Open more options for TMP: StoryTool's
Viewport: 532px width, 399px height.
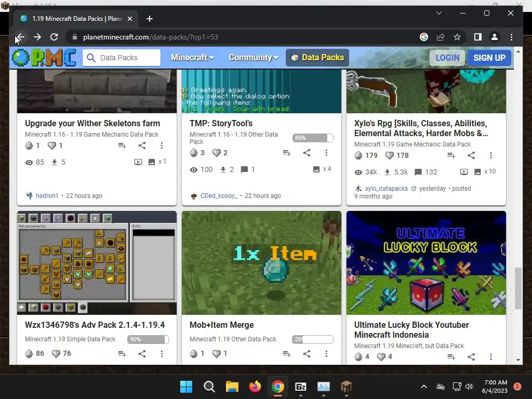(x=326, y=153)
